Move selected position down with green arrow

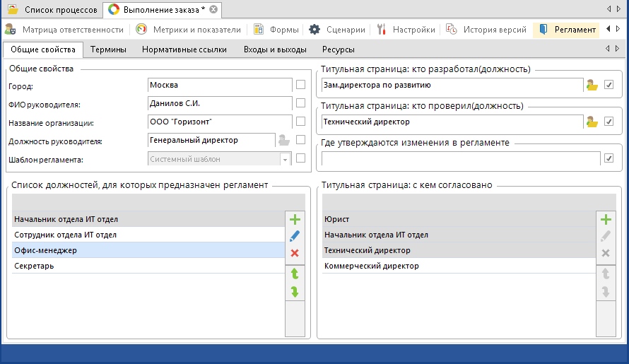click(295, 292)
